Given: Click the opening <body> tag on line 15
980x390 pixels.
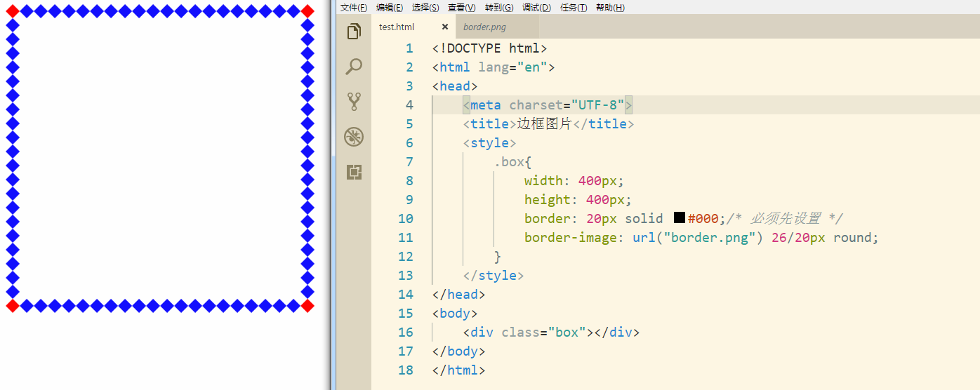Looking at the screenshot, I should (x=455, y=314).
